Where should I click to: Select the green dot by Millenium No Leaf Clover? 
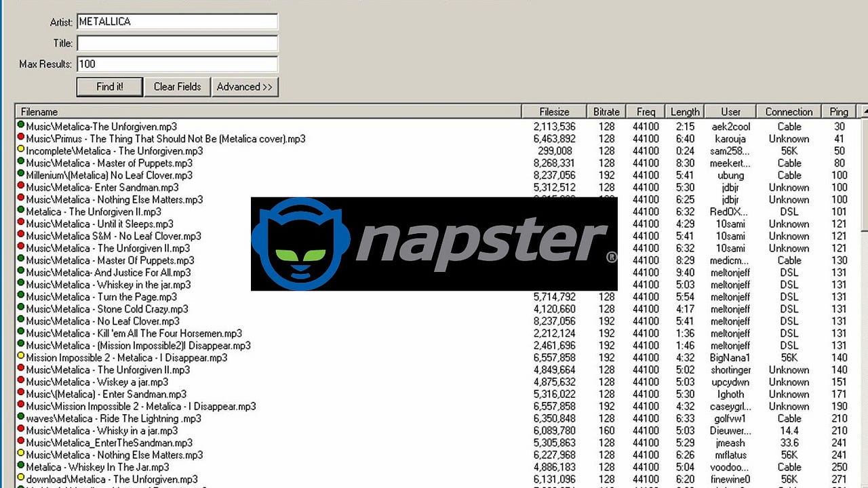(20, 176)
